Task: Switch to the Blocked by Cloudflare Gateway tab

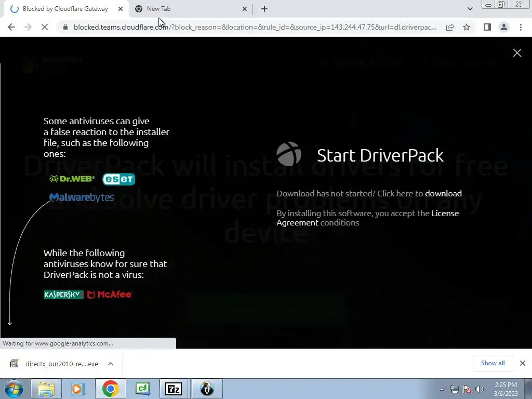Action: (65, 9)
